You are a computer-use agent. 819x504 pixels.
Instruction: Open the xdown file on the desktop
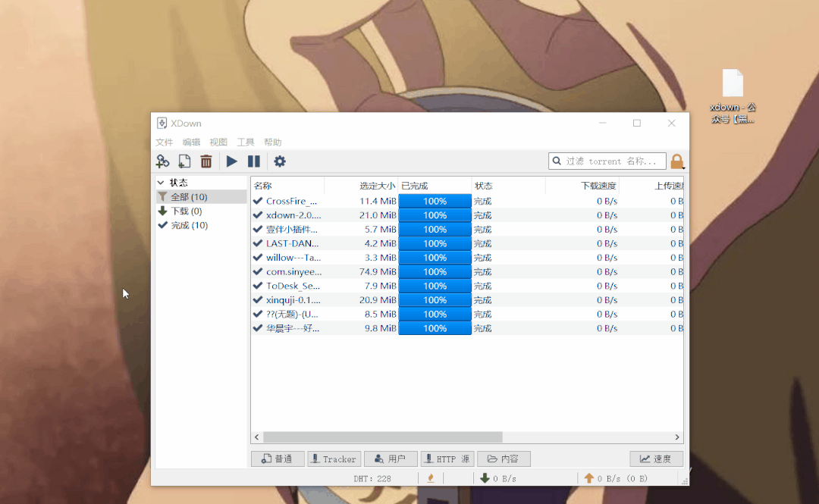click(733, 96)
